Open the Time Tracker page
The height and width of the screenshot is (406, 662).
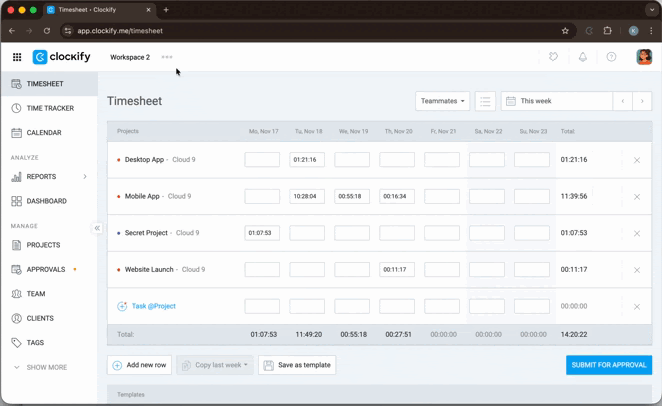[x=50, y=108]
